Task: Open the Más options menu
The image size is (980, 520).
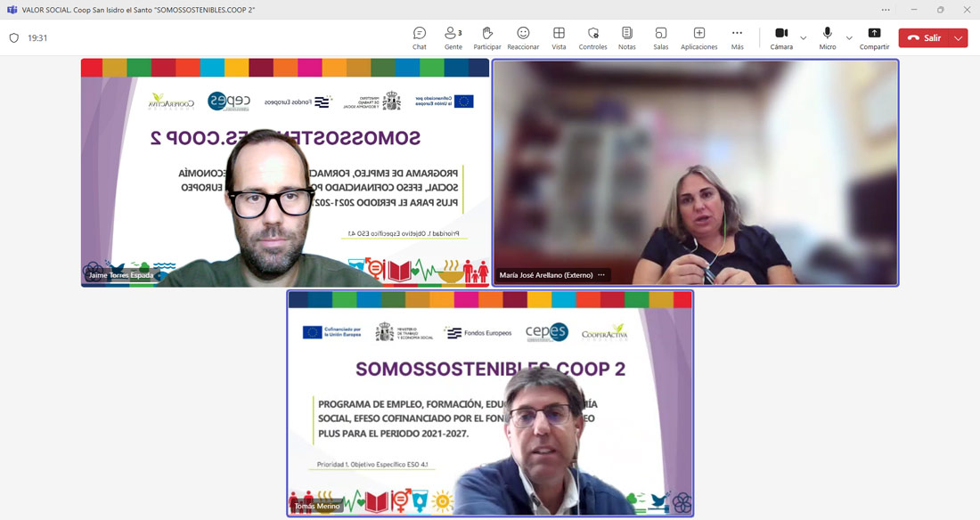Action: pos(737,38)
